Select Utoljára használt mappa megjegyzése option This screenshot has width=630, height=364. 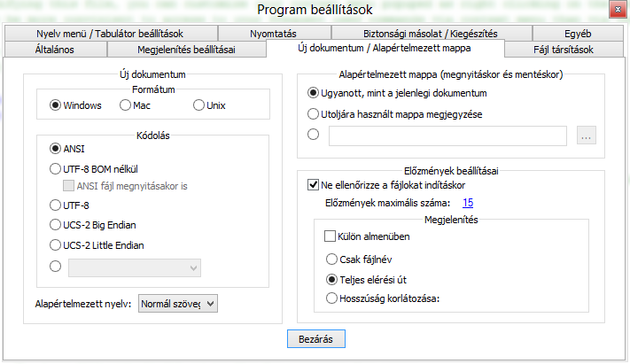(313, 113)
